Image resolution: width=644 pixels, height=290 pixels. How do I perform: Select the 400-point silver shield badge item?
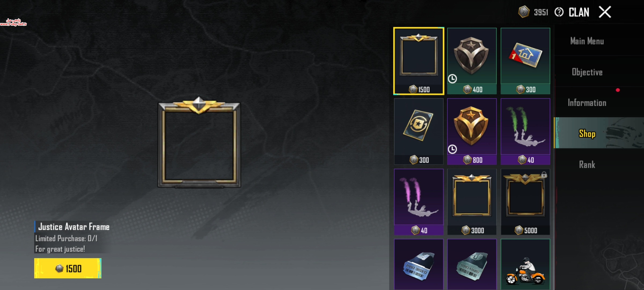click(472, 61)
